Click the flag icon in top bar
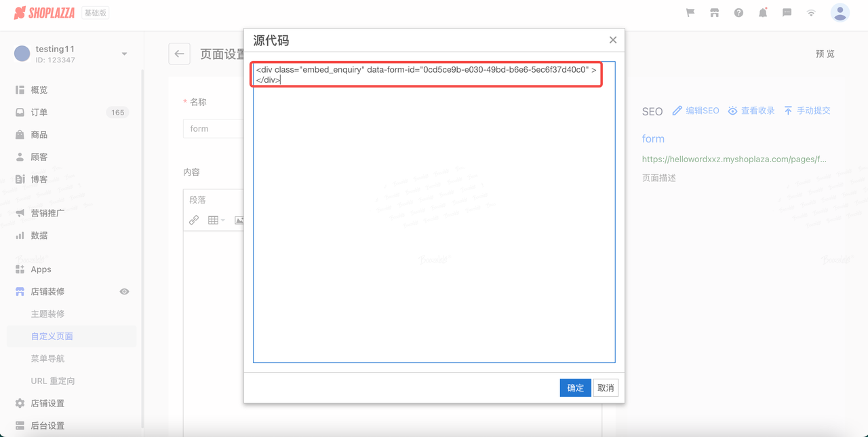 (690, 13)
